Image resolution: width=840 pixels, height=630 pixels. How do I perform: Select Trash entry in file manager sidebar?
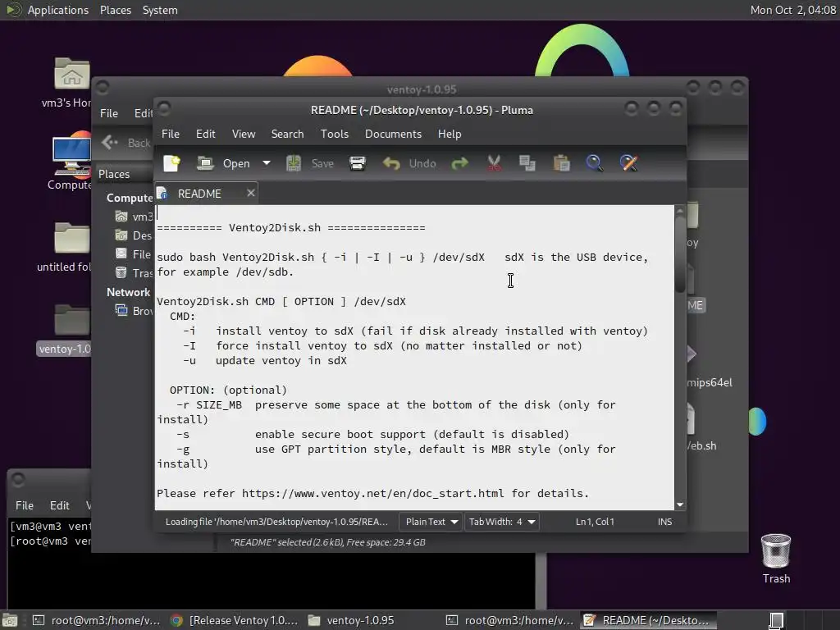(134, 272)
